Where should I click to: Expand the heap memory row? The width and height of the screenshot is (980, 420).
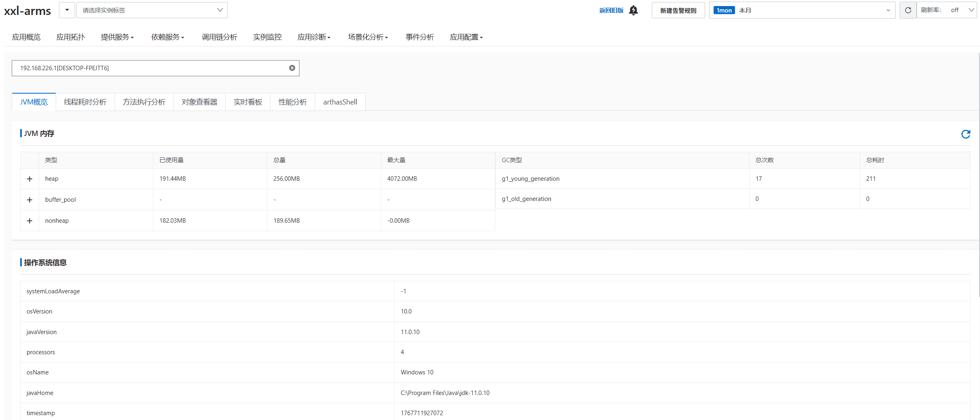(29, 179)
